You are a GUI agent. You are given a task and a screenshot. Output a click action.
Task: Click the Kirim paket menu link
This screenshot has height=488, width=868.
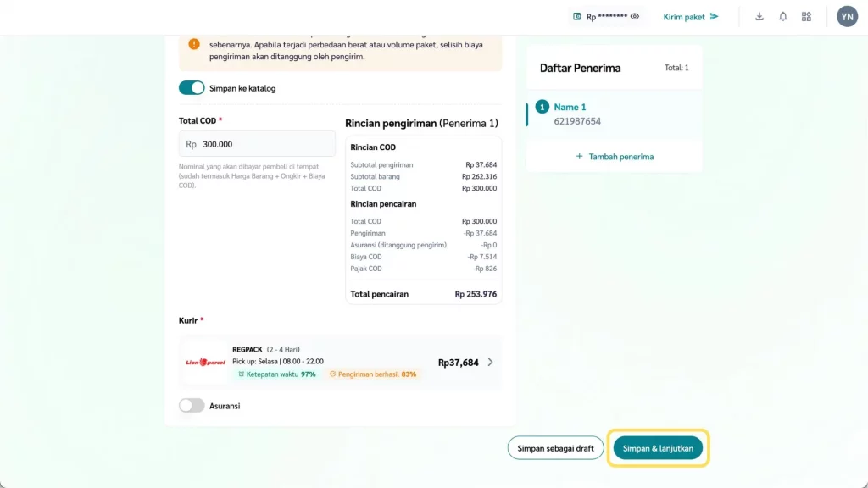tap(684, 17)
